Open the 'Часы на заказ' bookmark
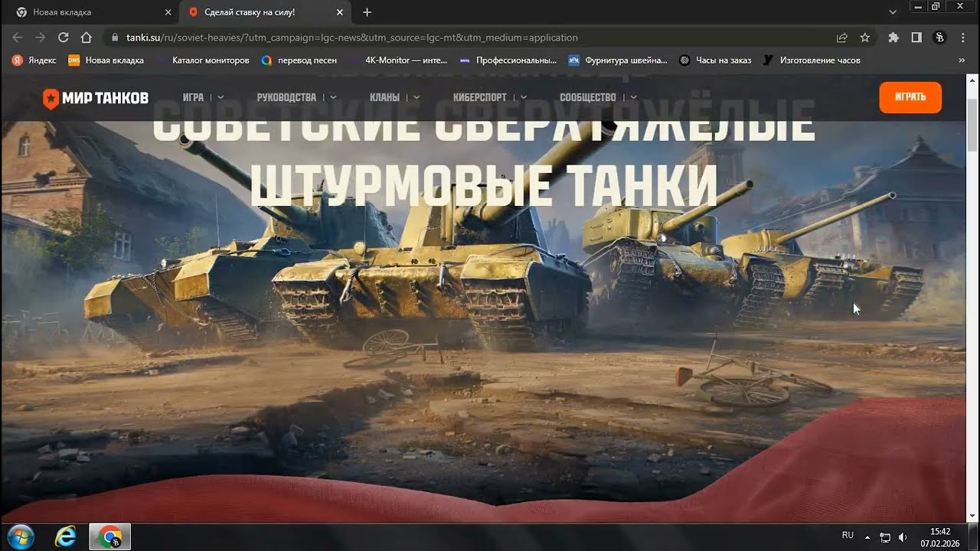Screen dimensions: 980x551 716,60
